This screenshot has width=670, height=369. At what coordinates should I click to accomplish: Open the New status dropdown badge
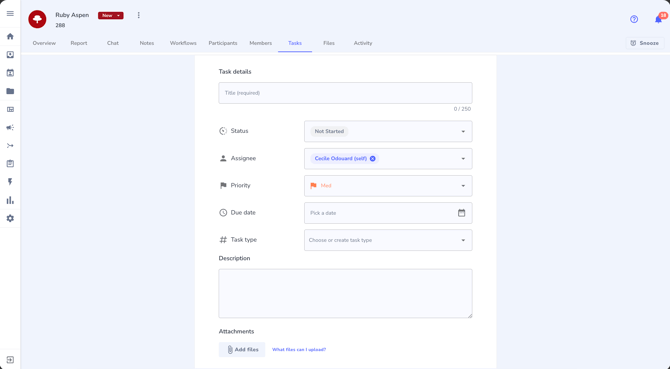click(x=111, y=15)
